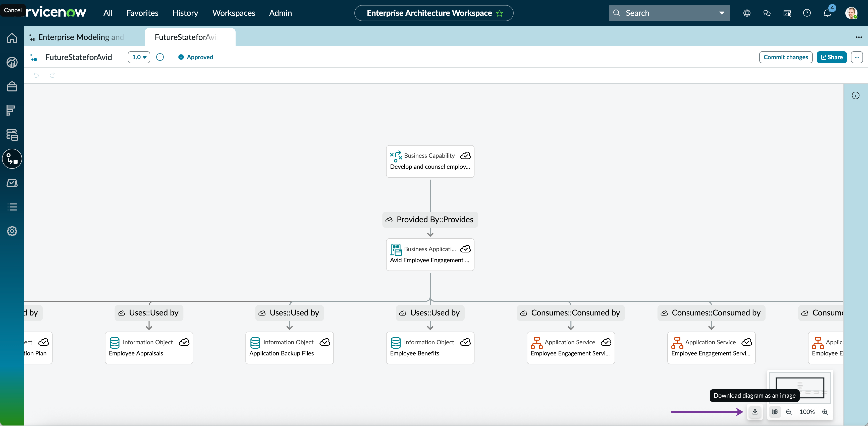
Task: Click cloud icon on Application Backup Files node
Action: click(325, 342)
